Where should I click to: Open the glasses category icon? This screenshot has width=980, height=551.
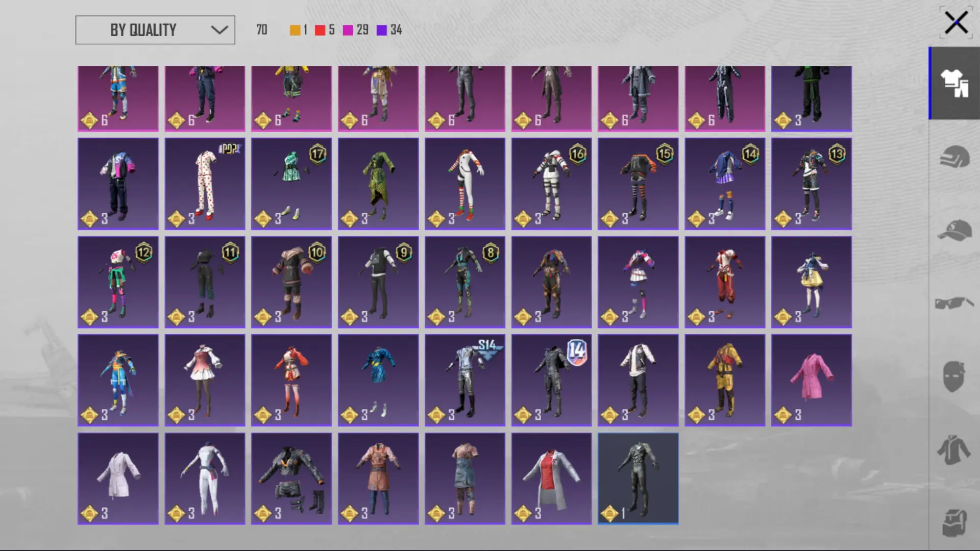(954, 304)
